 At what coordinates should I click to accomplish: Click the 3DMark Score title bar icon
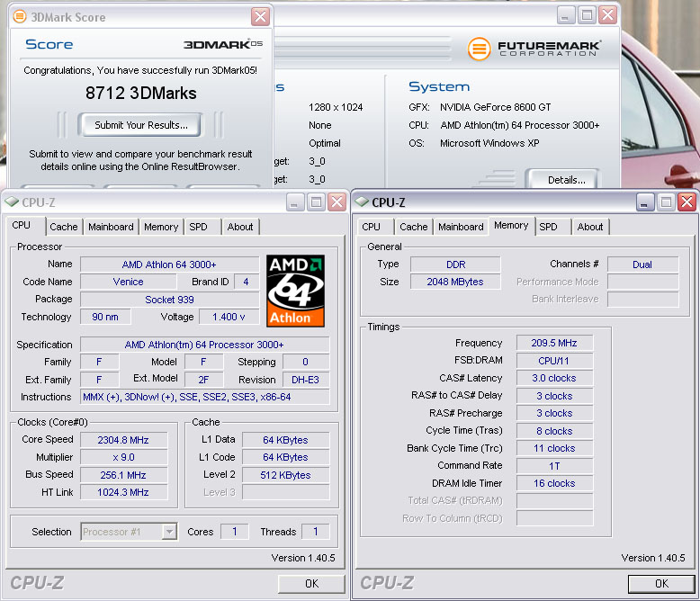(20, 16)
